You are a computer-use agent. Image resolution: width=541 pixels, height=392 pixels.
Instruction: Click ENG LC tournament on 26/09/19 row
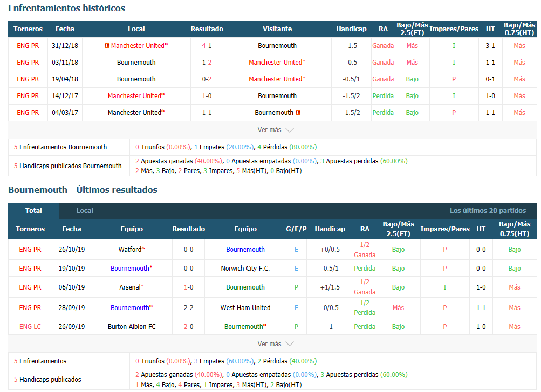30,327
